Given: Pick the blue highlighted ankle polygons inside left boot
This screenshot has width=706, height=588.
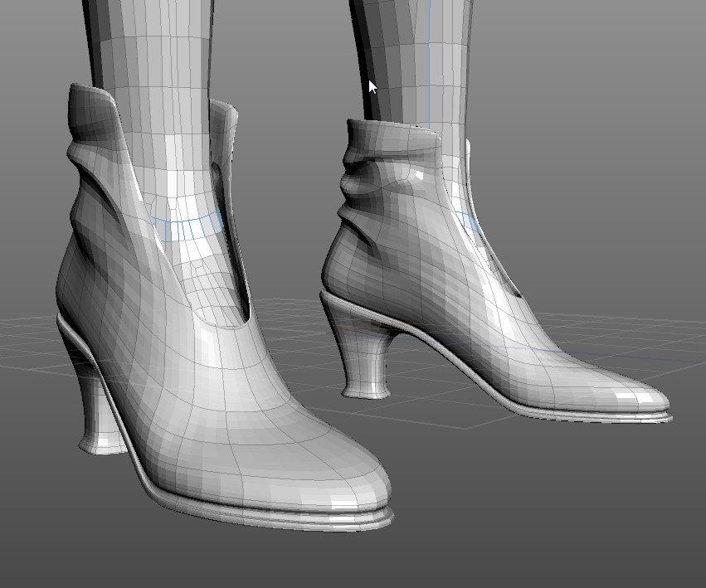Looking at the screenshot, I should (188, 229).
